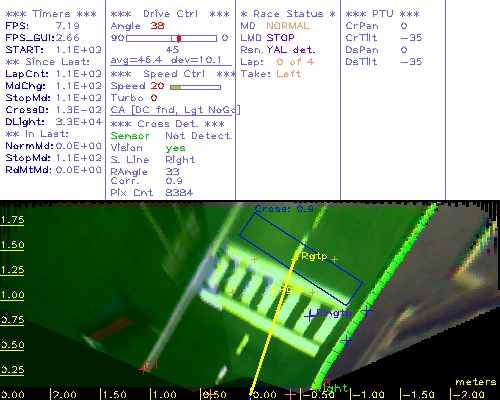The width and height of the screenshot is (500, 400).
Task: Click the Pix Cnt 8384 value
Action: tap(179, 193)
